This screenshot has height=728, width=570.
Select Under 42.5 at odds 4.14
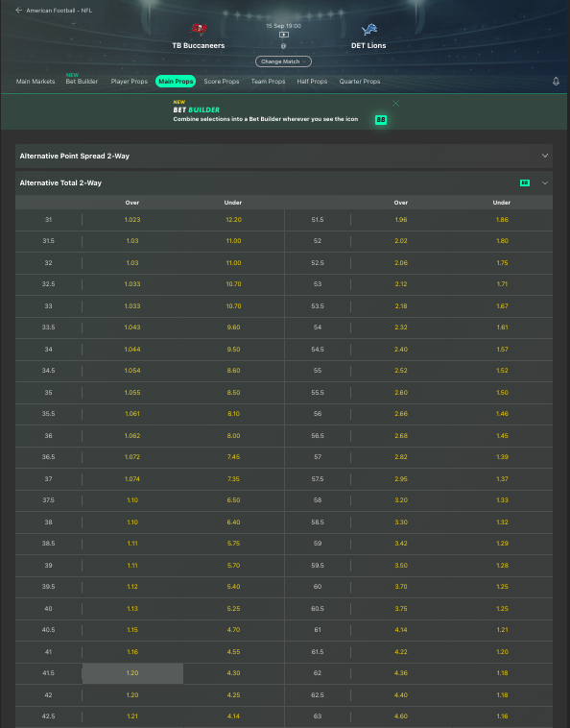[x=233, y=716]
